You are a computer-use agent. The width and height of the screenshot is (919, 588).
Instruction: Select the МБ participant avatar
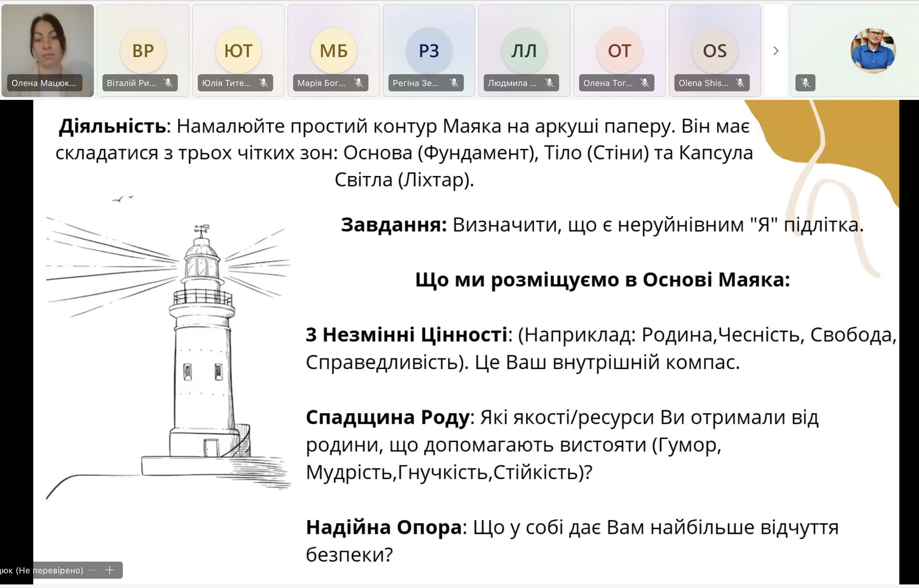(x=333, y=50)
